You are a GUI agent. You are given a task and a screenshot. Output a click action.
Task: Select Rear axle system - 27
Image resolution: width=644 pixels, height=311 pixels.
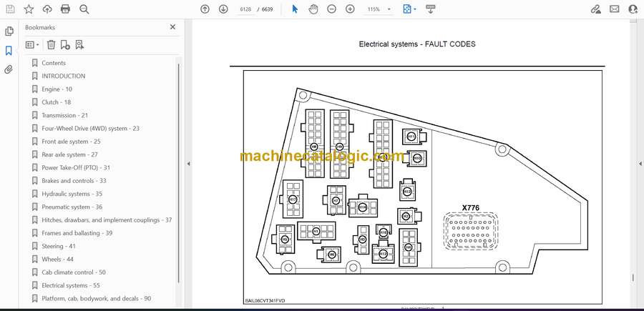(x=69, y=154)
